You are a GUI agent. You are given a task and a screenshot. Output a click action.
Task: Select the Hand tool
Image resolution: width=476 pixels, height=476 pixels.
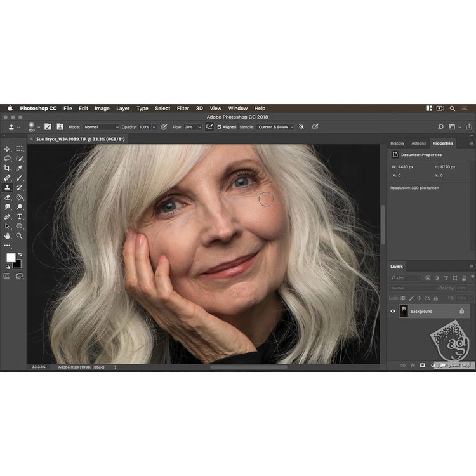click(x=7, y=235)
